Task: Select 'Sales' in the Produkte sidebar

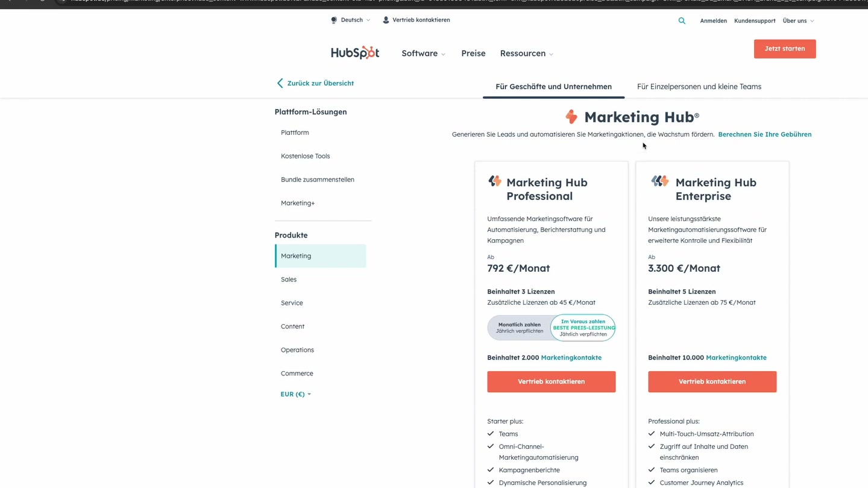Action: [x=289, y=279]
